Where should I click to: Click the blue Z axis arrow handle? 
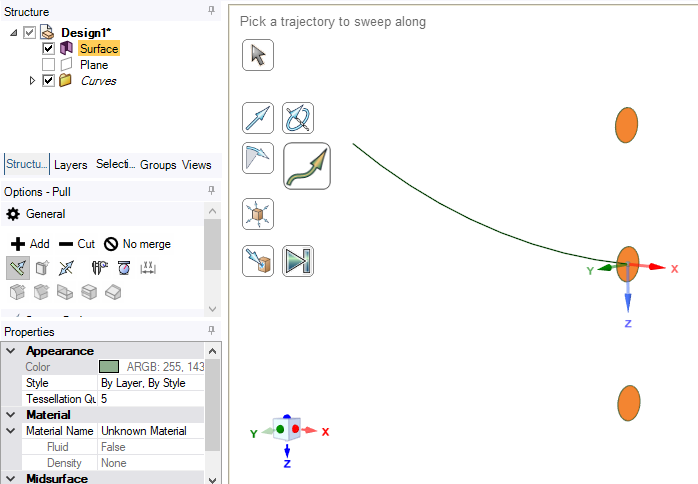click(628, 303)
